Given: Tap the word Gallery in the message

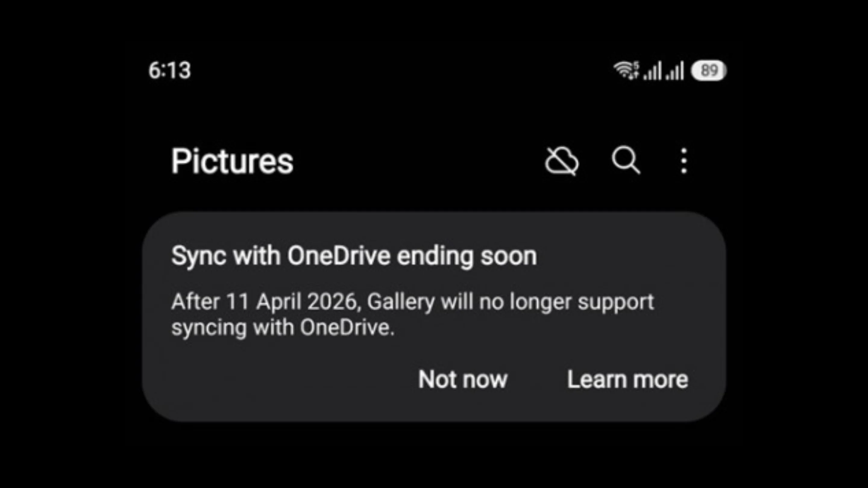Looking at the screenshot, I should [401, 302].
